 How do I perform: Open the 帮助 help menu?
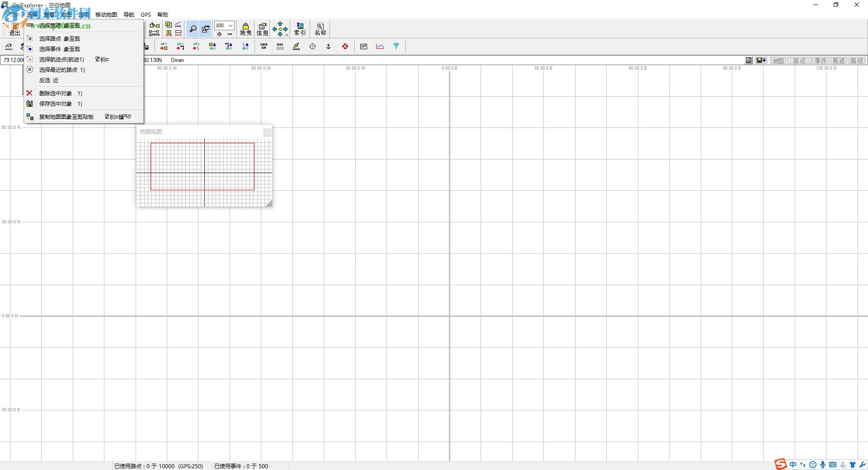click(x=162, y=14)
